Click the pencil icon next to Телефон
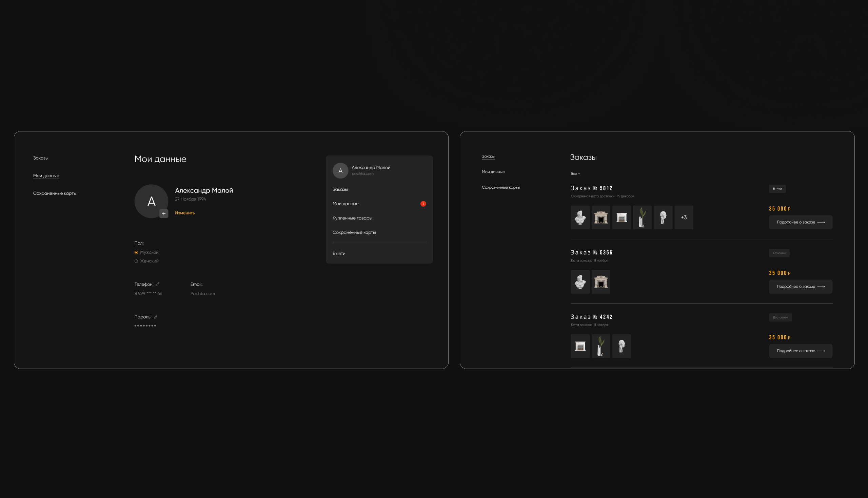Screen dimensions: 868x498 pyautogui.click(x=157, y=284)
